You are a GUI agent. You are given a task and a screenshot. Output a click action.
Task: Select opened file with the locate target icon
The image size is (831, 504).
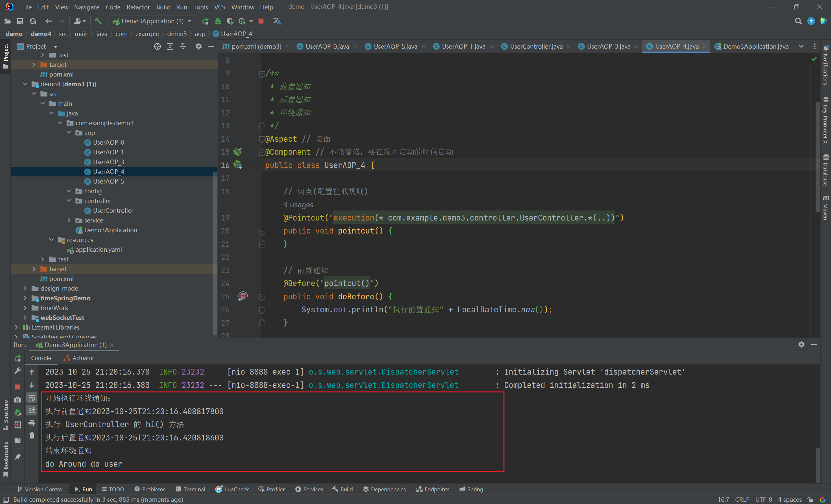[x=157, y=46]
